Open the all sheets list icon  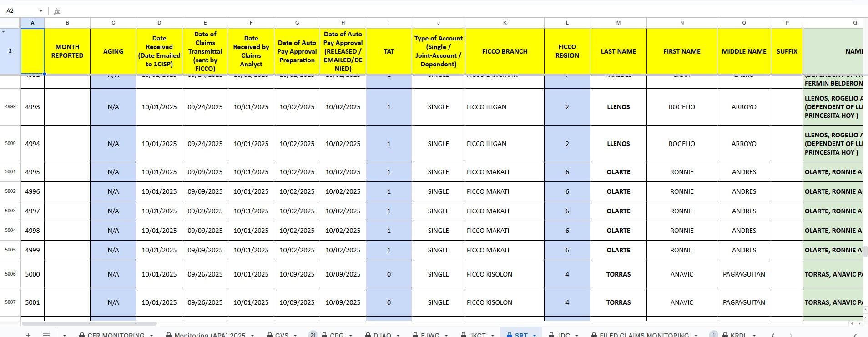click(x=46, y=335)
